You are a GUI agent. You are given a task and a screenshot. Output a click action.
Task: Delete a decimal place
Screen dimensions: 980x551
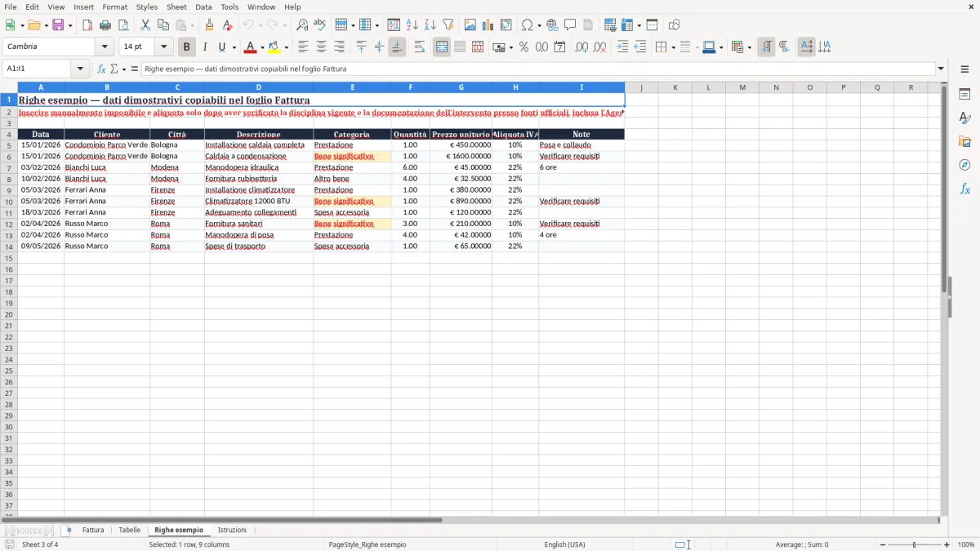[600, 47]
